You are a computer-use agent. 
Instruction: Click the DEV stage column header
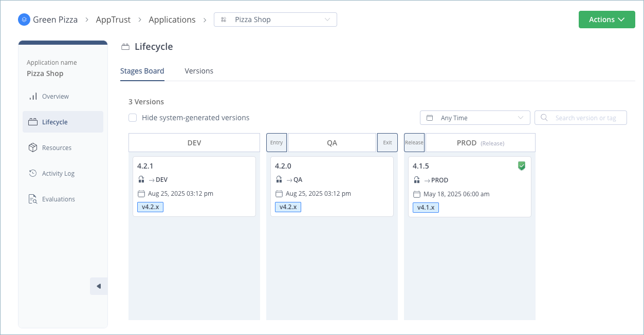coord(194,143)
